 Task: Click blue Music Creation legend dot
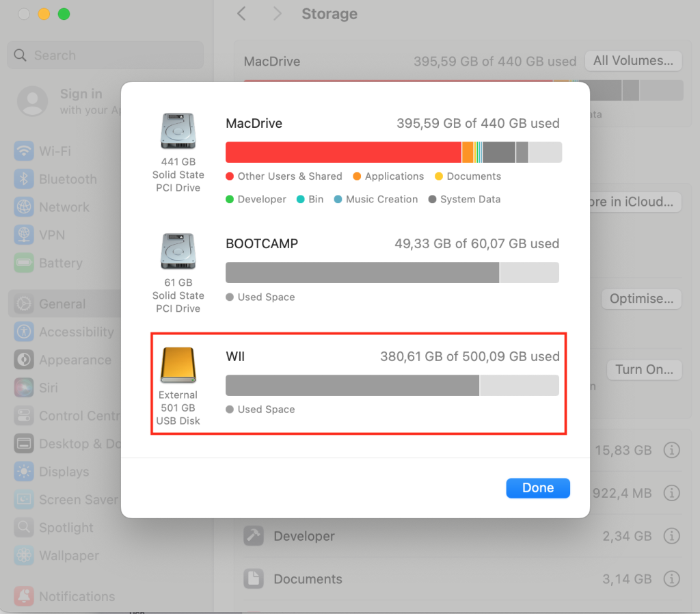338,199
